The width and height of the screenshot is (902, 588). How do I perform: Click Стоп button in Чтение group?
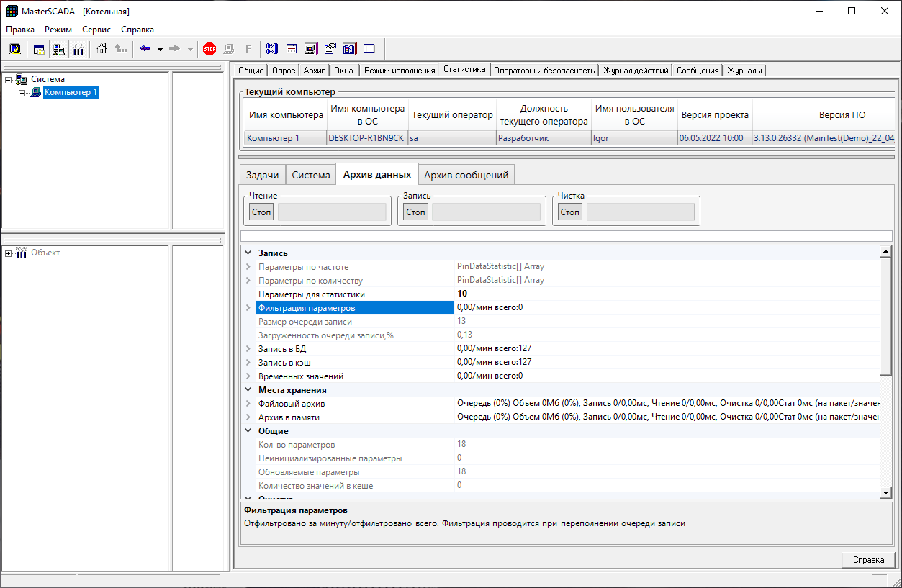261,212
